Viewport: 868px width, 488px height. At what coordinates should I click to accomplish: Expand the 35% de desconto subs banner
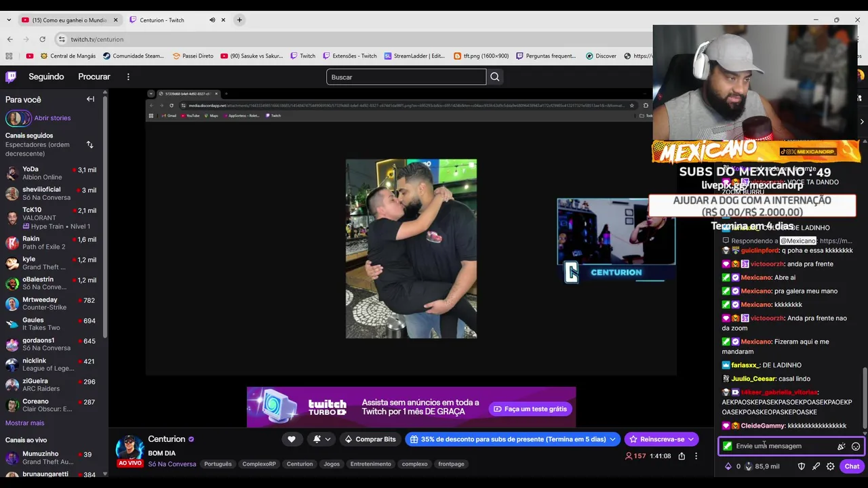point(612,439)
